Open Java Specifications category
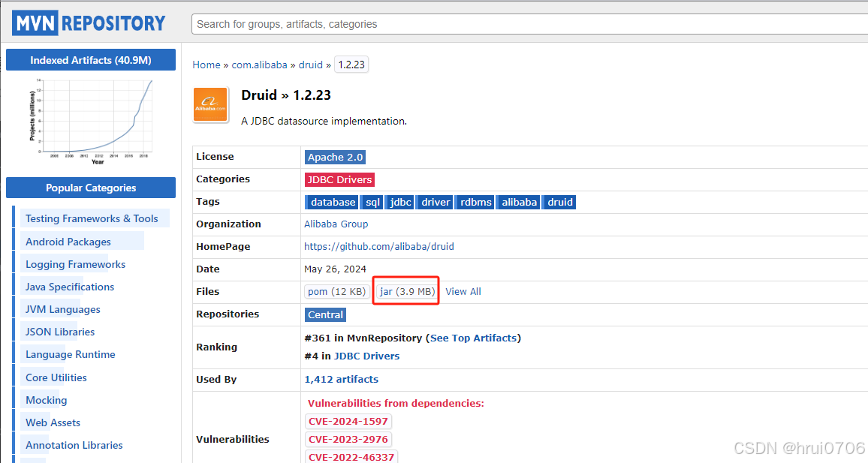The image size is (868, 463). 70,287
